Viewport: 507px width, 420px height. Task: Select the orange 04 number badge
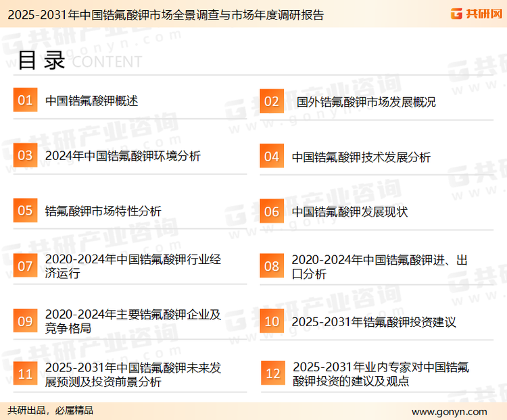coord(272,156)
